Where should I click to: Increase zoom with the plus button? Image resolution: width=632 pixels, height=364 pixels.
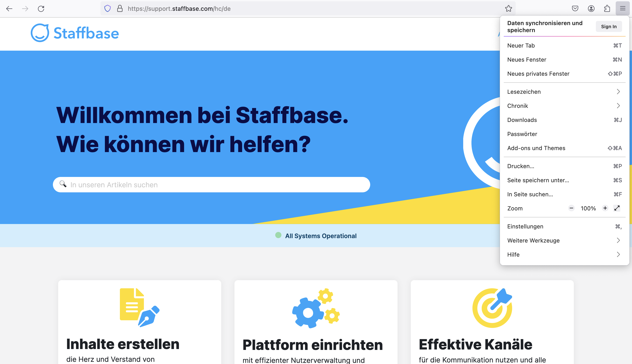605,208
